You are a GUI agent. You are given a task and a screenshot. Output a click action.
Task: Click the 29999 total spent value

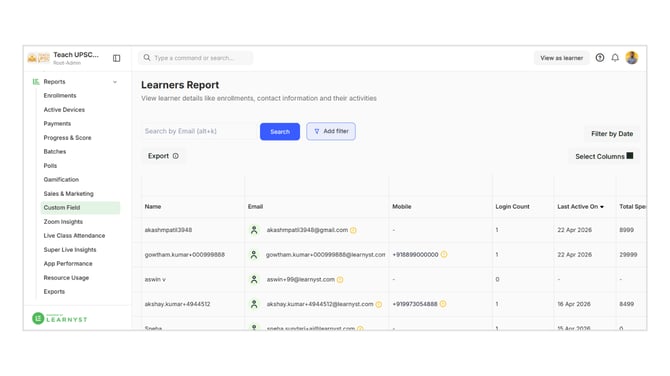628,255
